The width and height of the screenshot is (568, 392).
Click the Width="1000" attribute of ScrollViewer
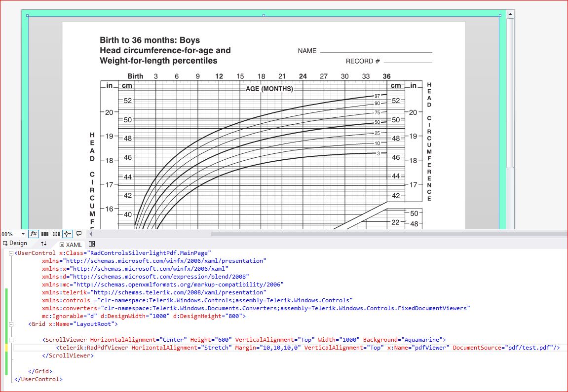pos(339,340)
